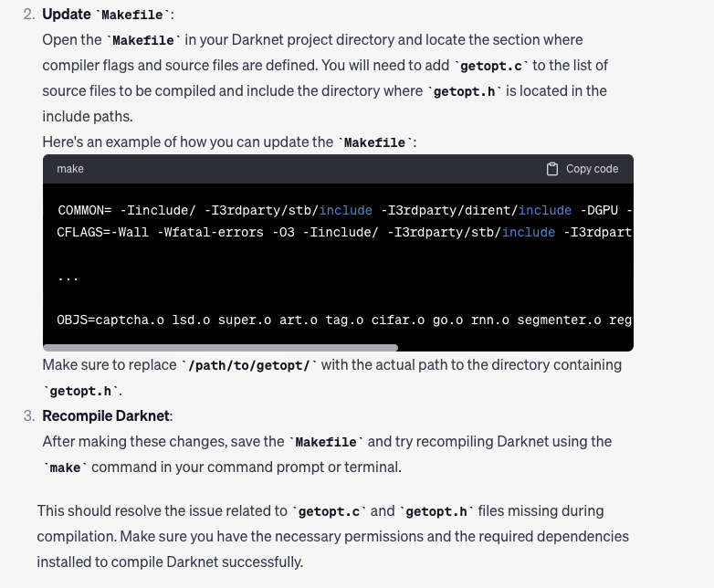Click the empty scrollbar track right of thumb
The width and height of the screenshot is (714, 588).
515,348
